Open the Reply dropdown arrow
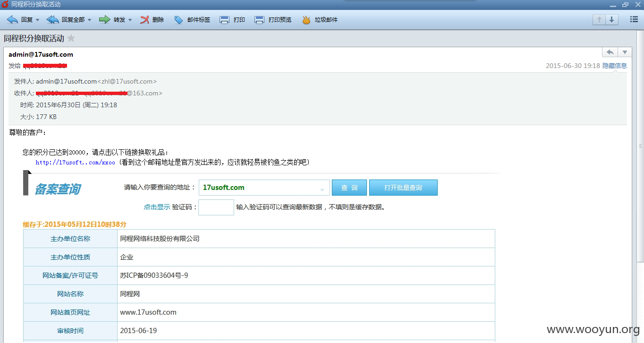The image size is (644, 343). click(x=37, y=20)
